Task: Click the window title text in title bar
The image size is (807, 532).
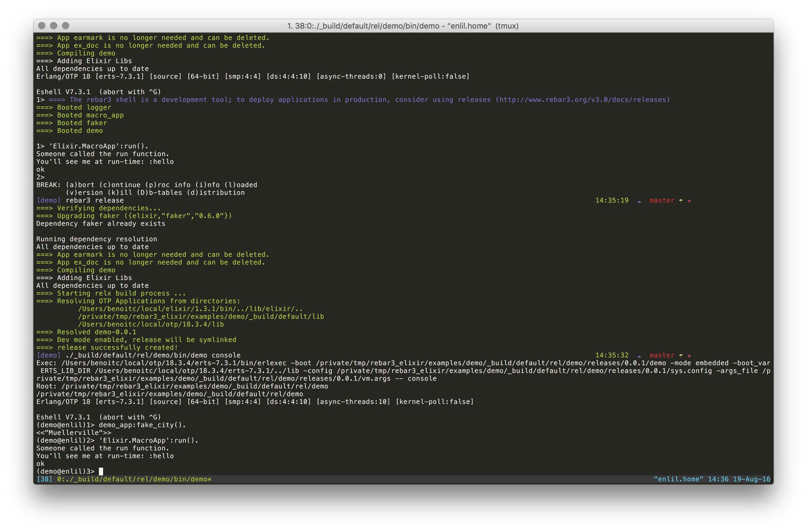Action: coord(403,26)
